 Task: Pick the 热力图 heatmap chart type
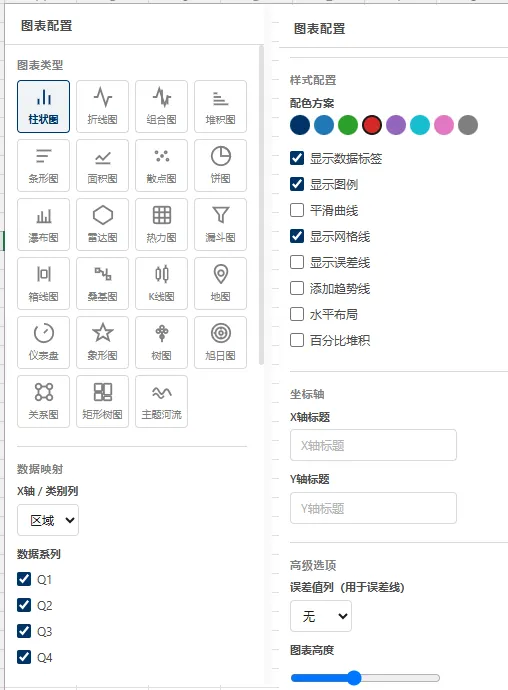162,224
